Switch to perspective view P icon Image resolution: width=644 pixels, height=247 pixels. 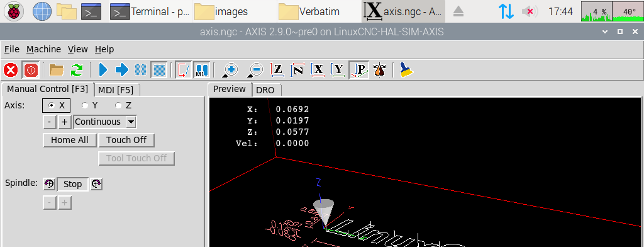tap(359, 70)
